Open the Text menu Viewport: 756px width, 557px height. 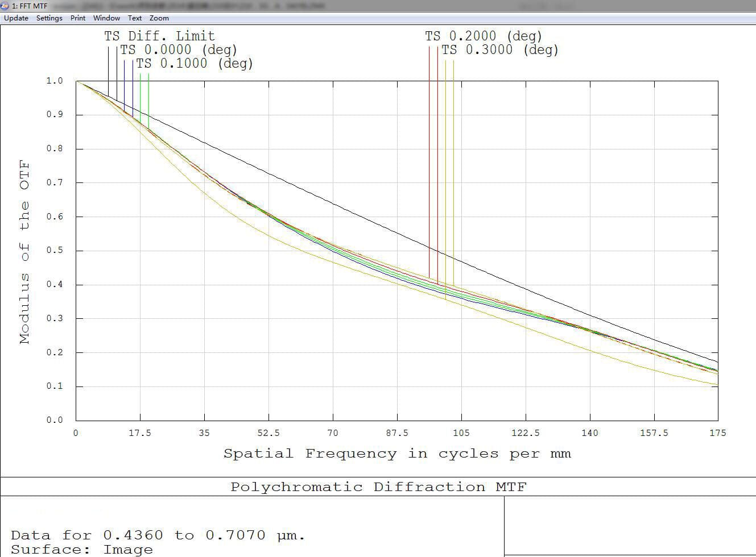point(135,18)
